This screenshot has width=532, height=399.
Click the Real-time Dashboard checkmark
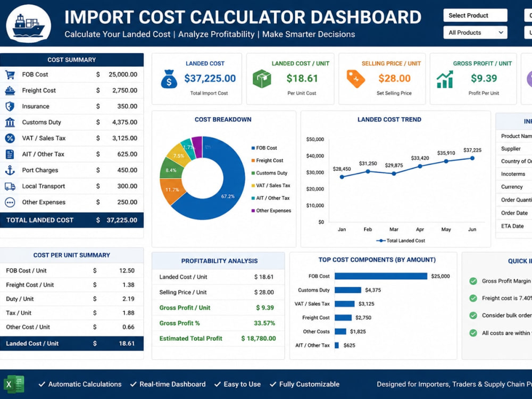tap(134, 384)
